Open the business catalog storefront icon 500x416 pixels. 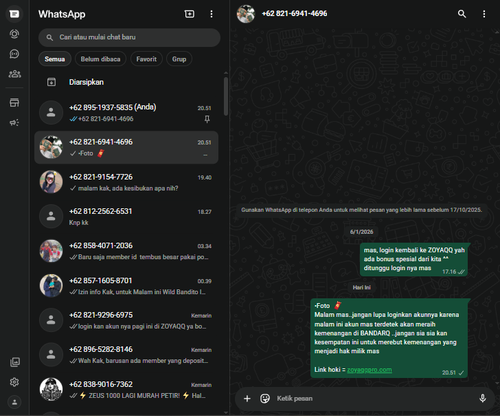(x=14, y=103)
